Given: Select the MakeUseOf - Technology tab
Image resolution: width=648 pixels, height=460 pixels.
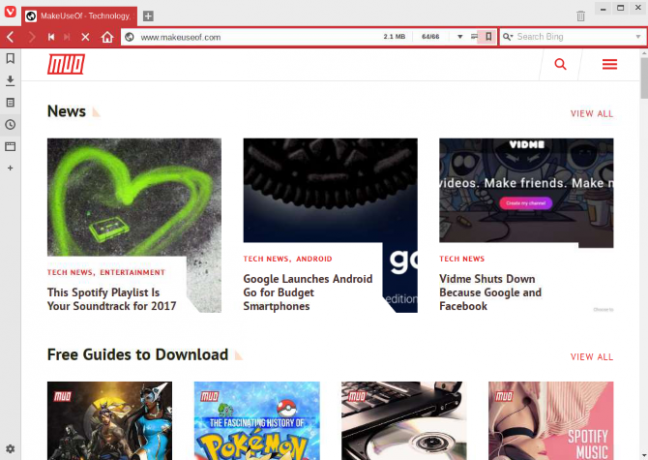Looking at the screenshot, I should pyautogui.click(x=79, y=16).
